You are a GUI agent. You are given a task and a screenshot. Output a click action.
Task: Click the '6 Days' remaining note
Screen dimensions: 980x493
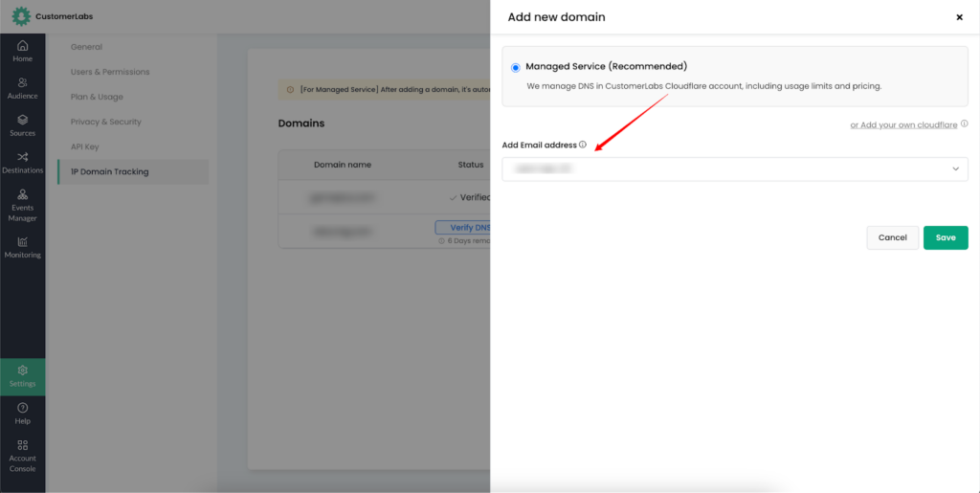click(465, 240)
